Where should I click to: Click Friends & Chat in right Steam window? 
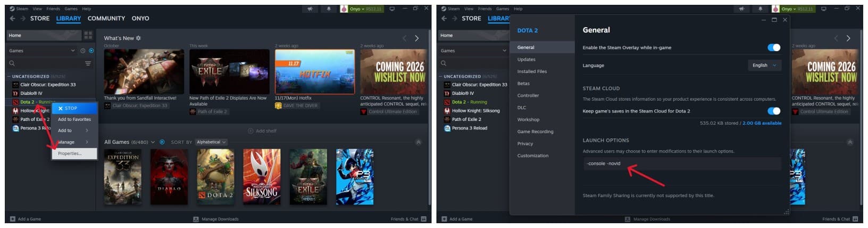tap(840, 219)
